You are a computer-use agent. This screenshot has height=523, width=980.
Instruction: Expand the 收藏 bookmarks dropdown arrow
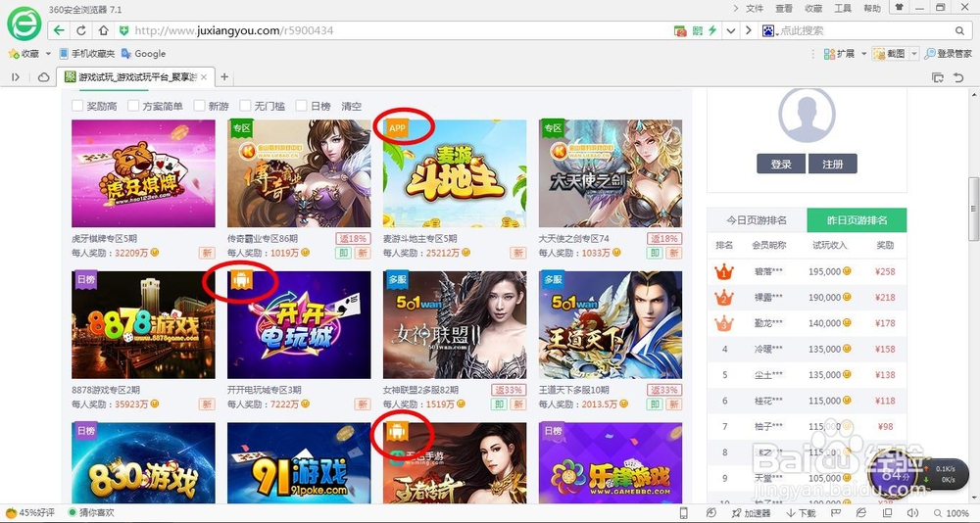click(48, 54)
